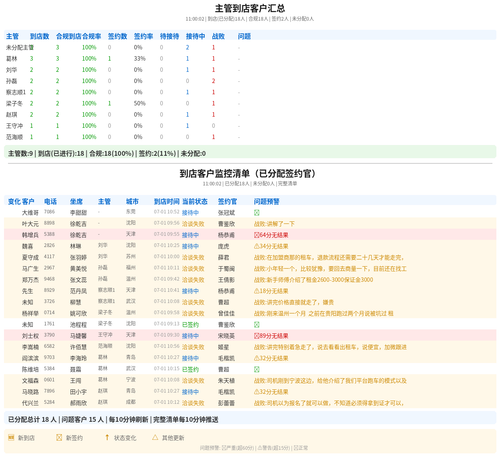The width and height of the screenshot is (500, 470).
Task: Click the 其他更新 triangle legend icon
Action: [155, 437]
